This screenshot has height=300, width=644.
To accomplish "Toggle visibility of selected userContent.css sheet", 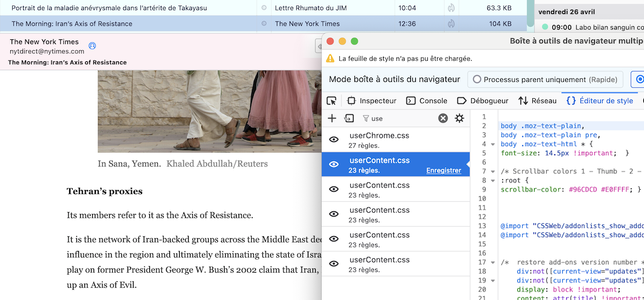I will (x=333, y=164).
